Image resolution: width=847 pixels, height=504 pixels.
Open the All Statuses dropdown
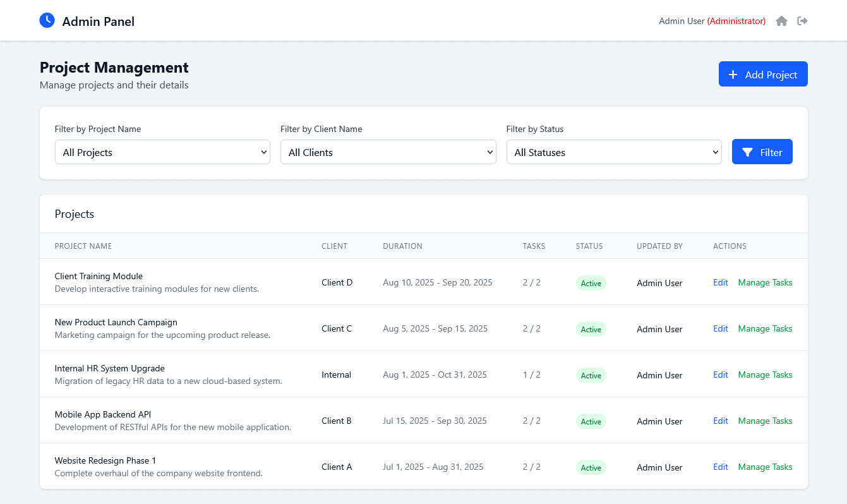pos(613,152)
